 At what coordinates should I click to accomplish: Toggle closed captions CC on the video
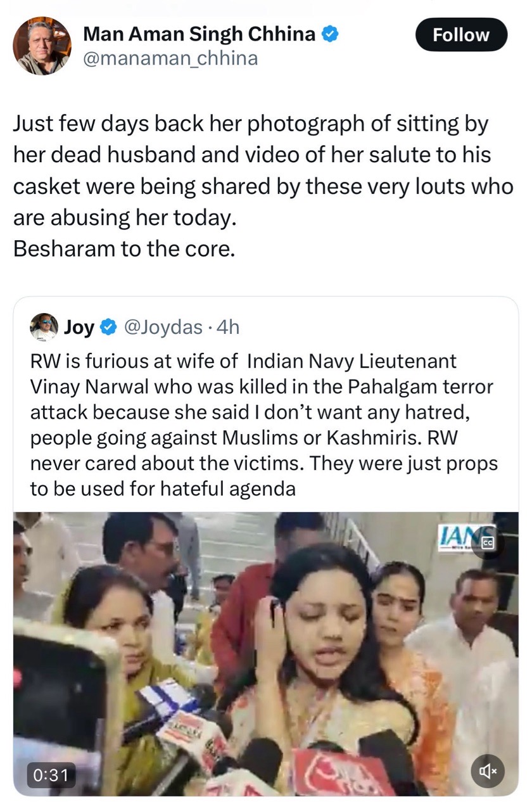[x=487, y=543]
